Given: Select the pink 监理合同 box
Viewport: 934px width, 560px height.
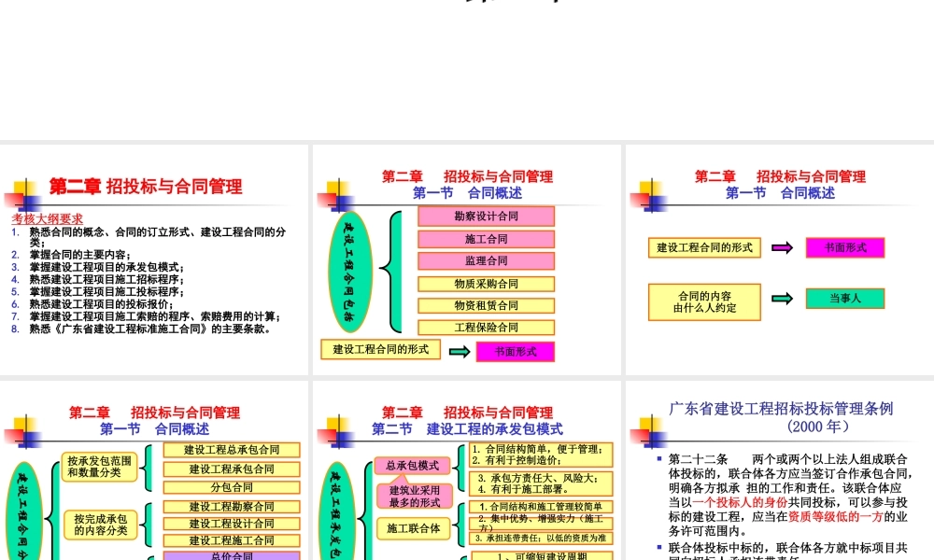Looking at the screenshot, I should click(x=486, y=261).
